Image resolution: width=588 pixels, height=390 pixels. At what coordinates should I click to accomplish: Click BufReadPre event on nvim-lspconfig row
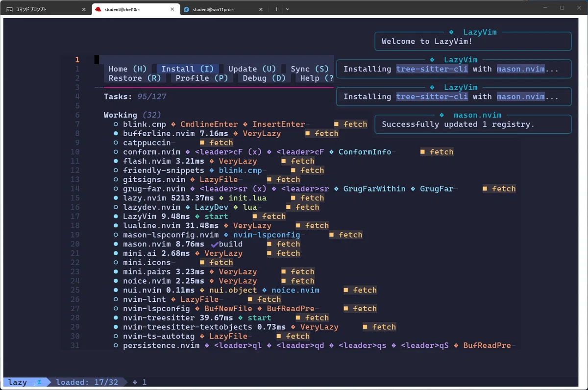[291, 309]
